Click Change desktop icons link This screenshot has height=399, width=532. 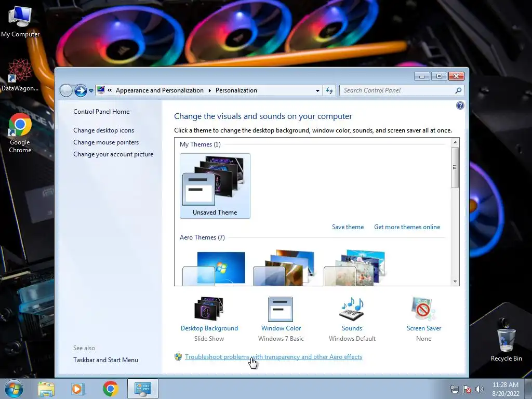pyautogui.click(x=103, y=130)
